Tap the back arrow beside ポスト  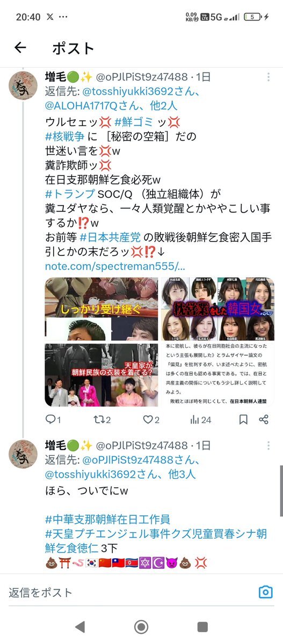pyautogui.click(x=20, y=48)
